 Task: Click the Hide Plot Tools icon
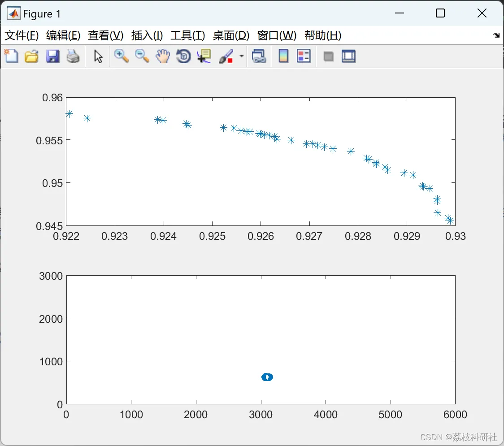[x=328, y=56]
